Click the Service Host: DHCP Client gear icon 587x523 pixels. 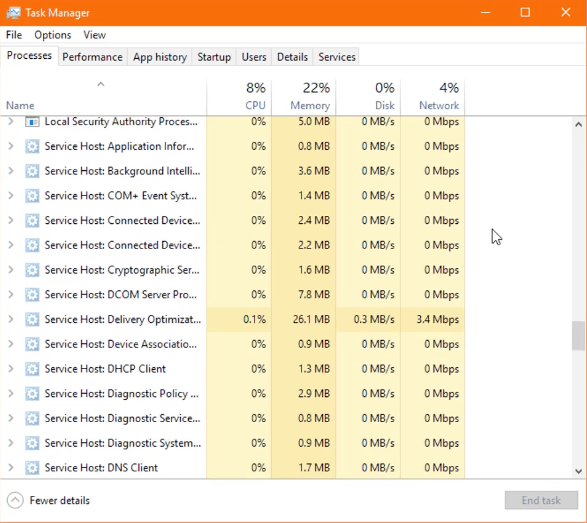tap(32, 369)
